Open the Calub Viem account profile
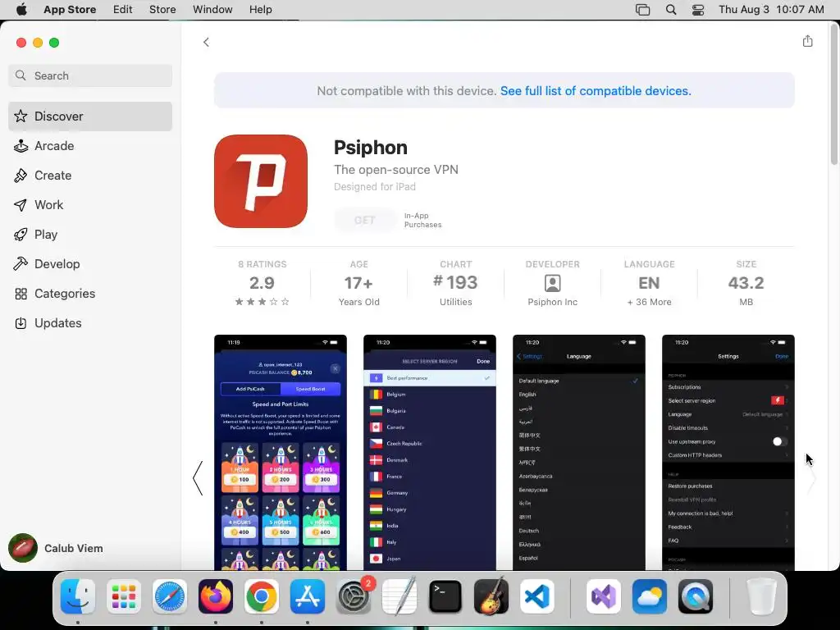 coord(56,548)
